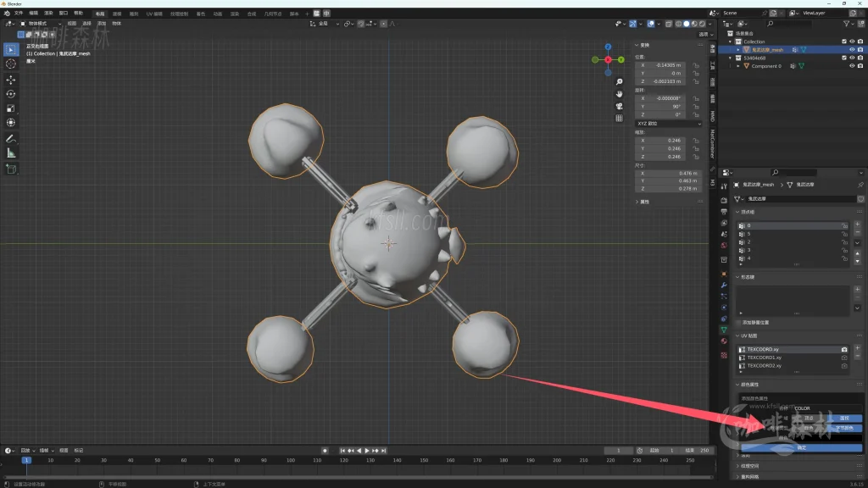Open the object mode dropdown
This screenshot has height=488, width=868.
tap(41, 24)
